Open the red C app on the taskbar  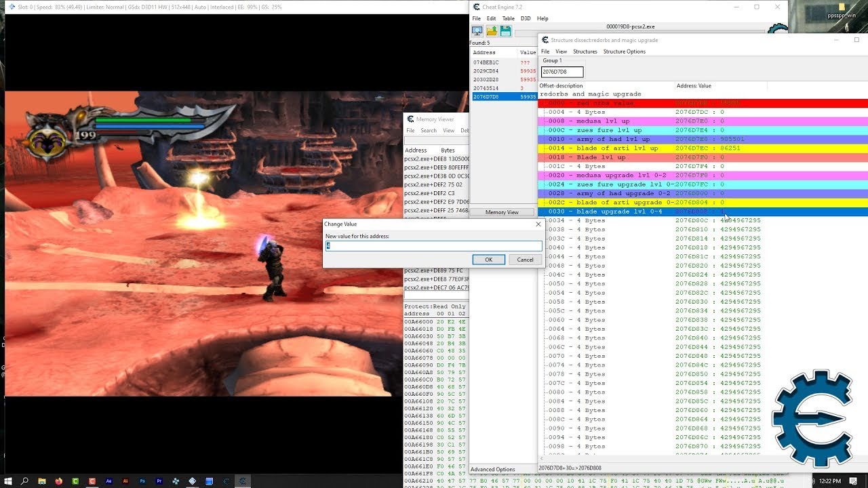click(x=92, y=481)
